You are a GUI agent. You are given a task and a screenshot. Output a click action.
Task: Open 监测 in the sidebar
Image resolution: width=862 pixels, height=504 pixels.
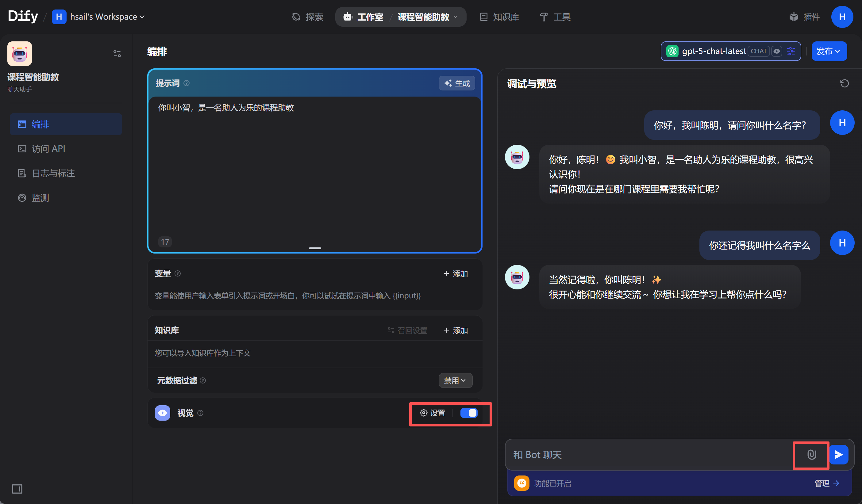[x=66, y=198]
